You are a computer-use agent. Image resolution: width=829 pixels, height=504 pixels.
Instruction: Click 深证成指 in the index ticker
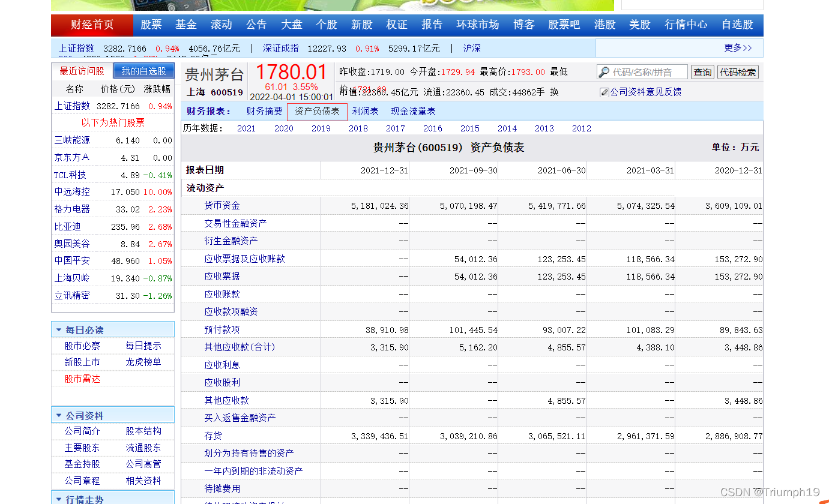click(281, 49)
